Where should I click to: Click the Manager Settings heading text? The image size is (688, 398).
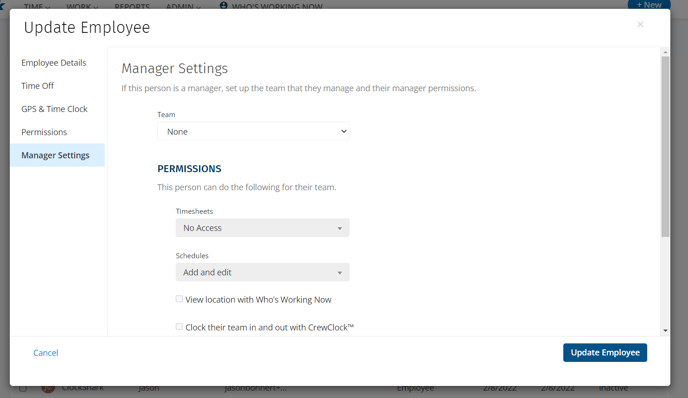[175, 68]
